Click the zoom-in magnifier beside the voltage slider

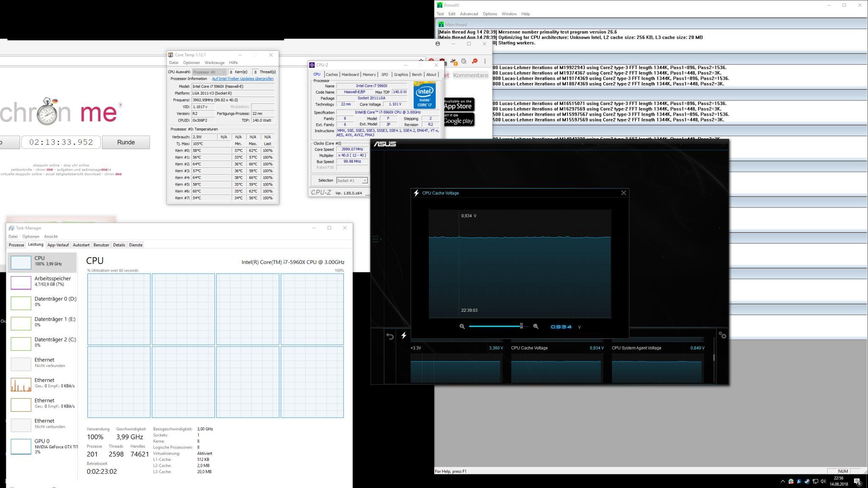tap(536, 326)
